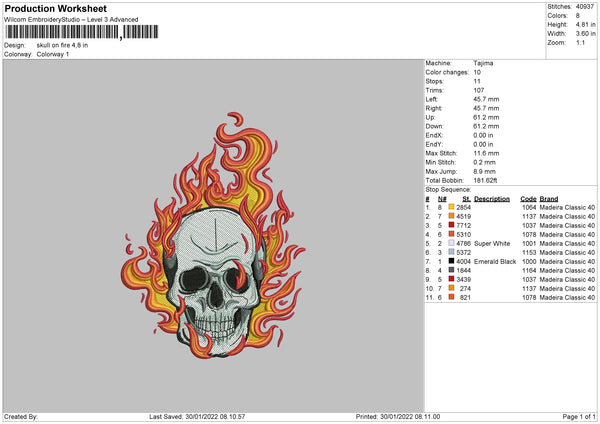Click Max Jump value '8.9 mm'

[485, 171]
